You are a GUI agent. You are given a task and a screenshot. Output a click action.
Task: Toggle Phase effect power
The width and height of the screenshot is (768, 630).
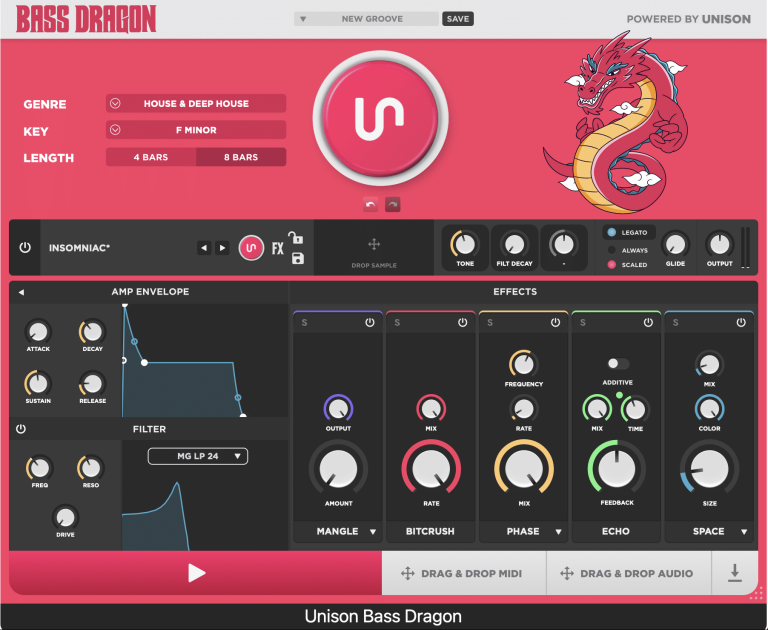555,322
